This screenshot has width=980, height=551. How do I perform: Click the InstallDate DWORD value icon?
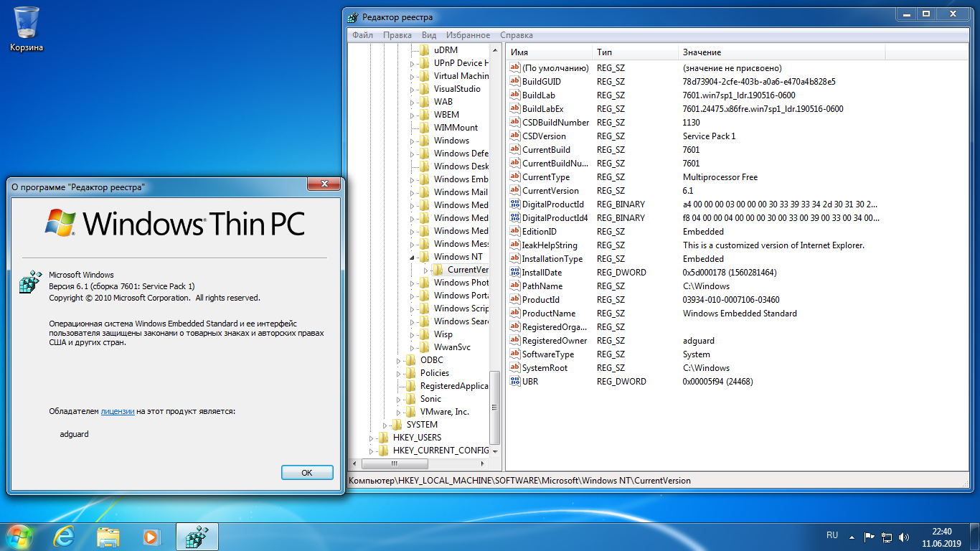514,272
